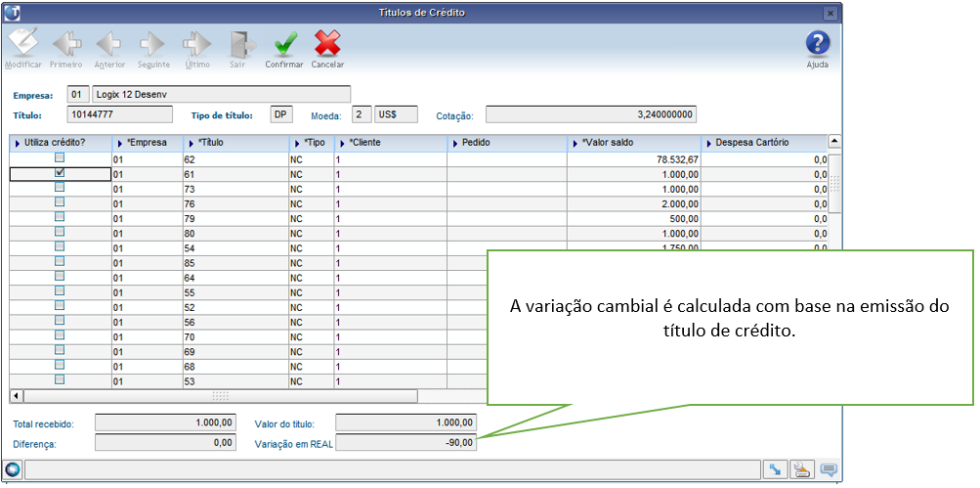The width and height of the screenshot is (980, 488).
Task: Click the US$ currency field
Action: click(396, 115)
